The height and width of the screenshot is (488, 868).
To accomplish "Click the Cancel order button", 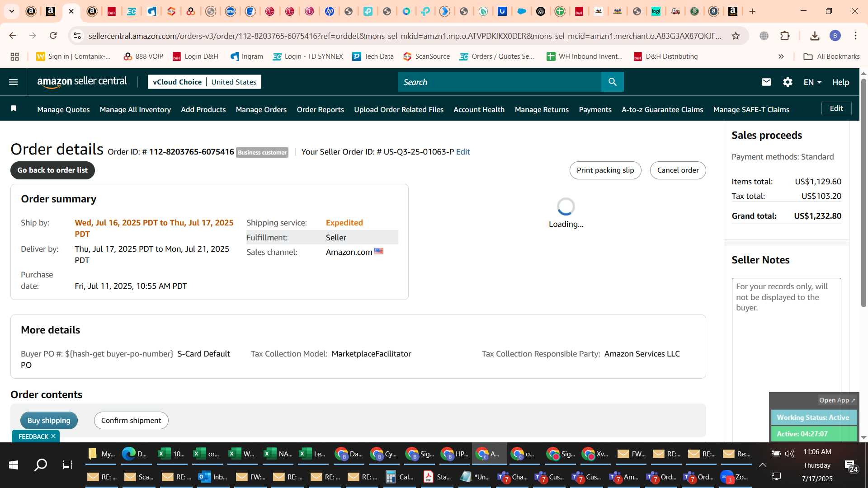I will tap(678, 170).
